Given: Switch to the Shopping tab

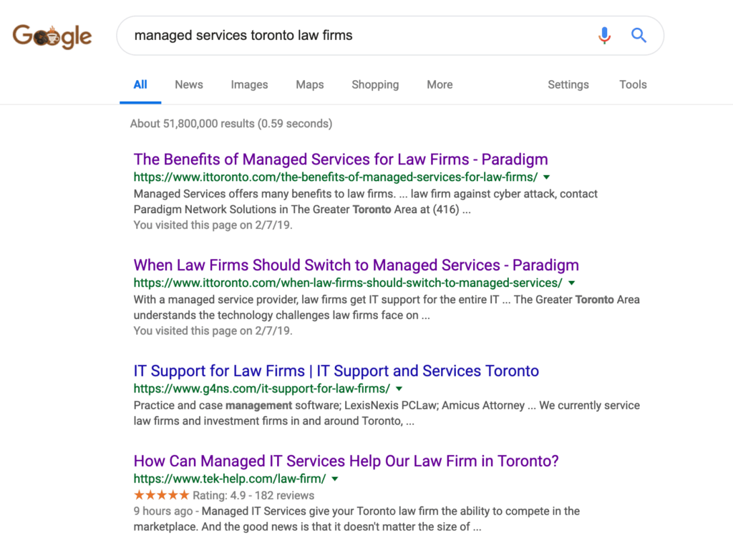Looking at the screenshot, I should [375, 84].
